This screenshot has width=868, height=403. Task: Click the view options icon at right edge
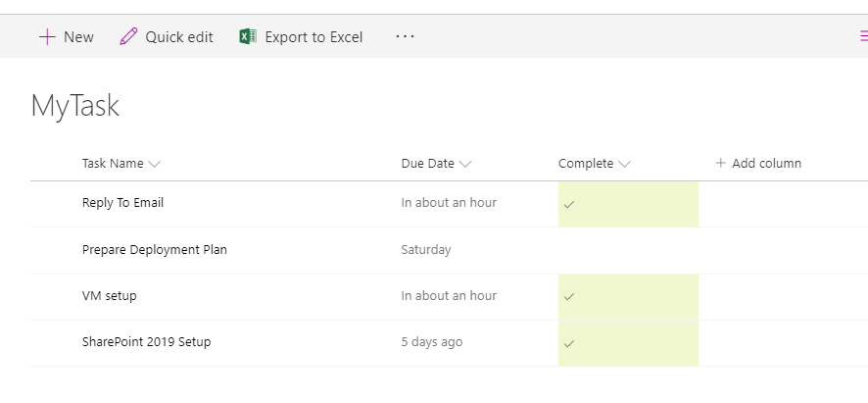tap(862, 37)
